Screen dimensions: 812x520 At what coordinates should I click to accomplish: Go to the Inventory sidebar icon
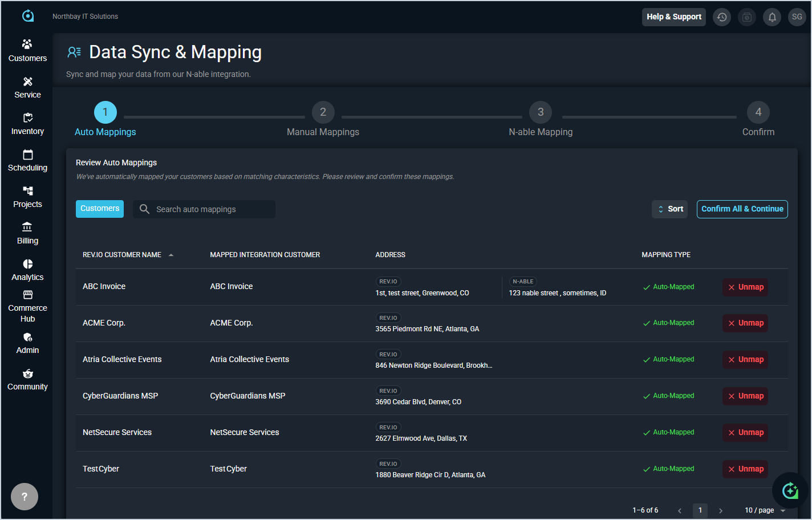pyautogui.click(x=27, y=118)
